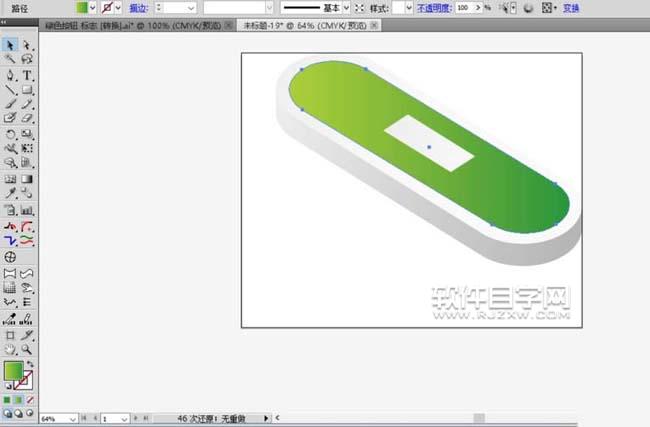650x427 pixels.
Task: Select the Eraser tool
Action: click(x=27, y=118)
